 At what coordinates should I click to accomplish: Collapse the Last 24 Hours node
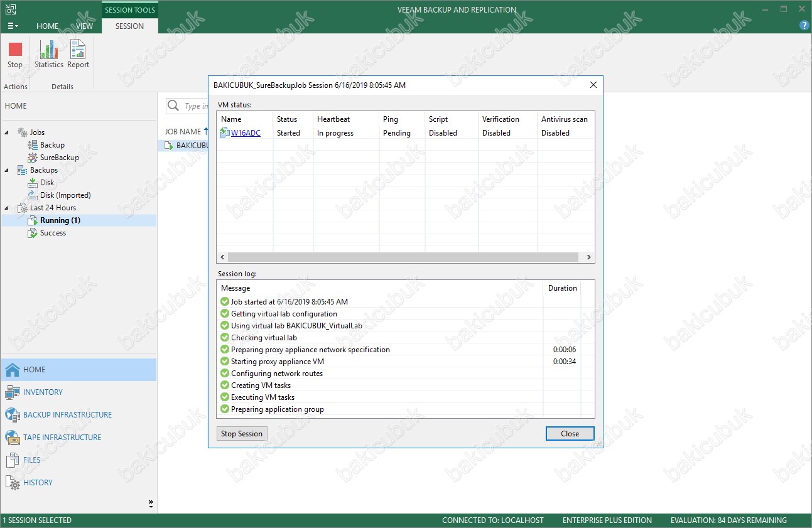click(8, 208)
